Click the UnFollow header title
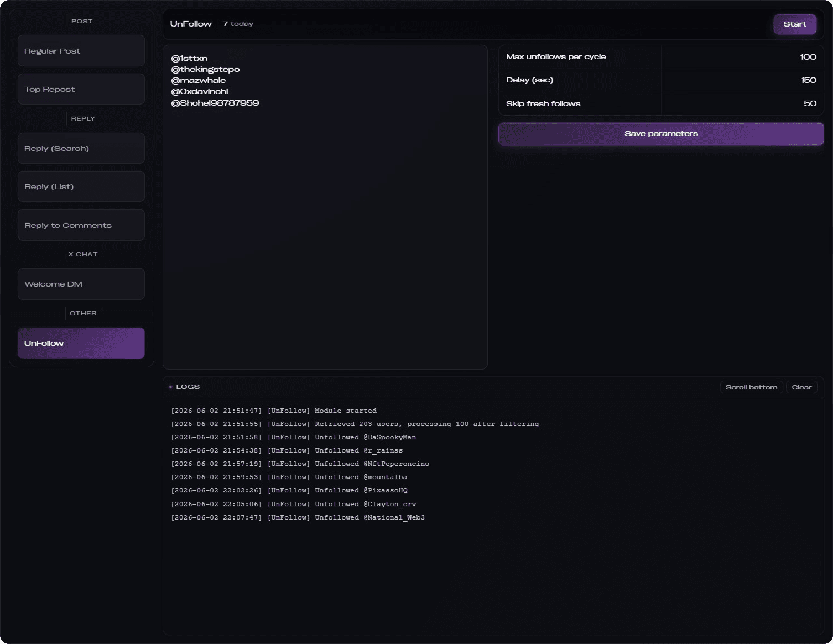Screen dimensions: 833x644 [x=191, y=24]
